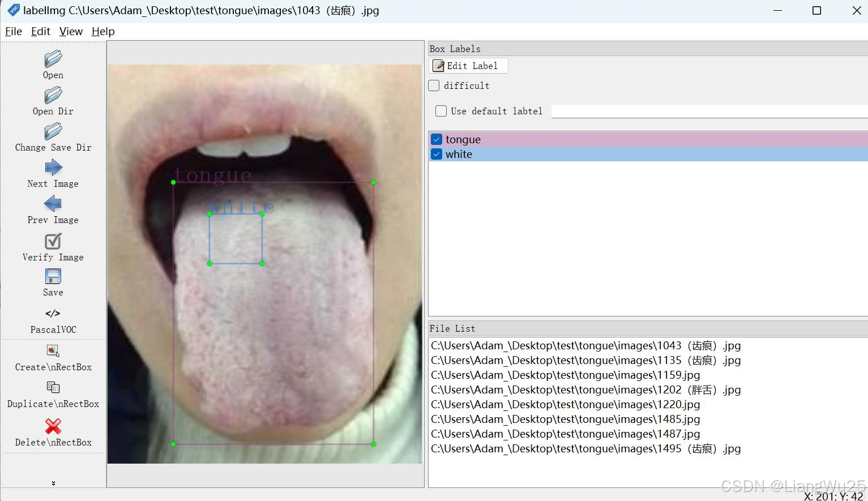Open the File menu
The height and width of the screenshot is (501, 868).
pyautogui.click(x=14, y=31)
